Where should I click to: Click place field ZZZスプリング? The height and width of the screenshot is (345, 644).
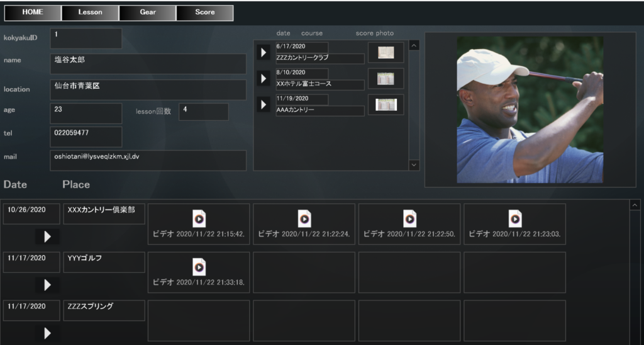(104, 310)
